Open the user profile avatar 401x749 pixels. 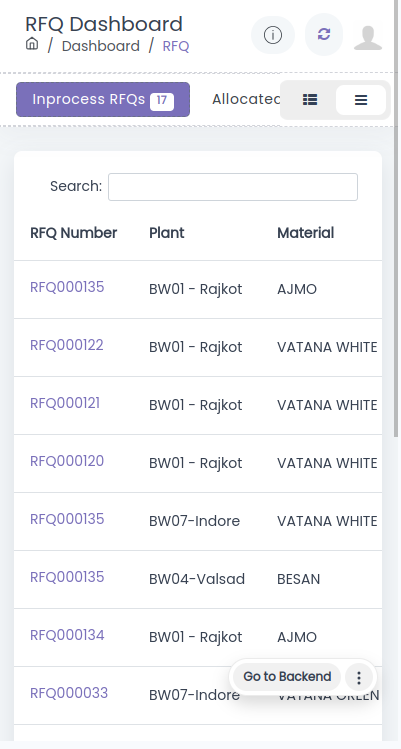(x=368, y=38)
